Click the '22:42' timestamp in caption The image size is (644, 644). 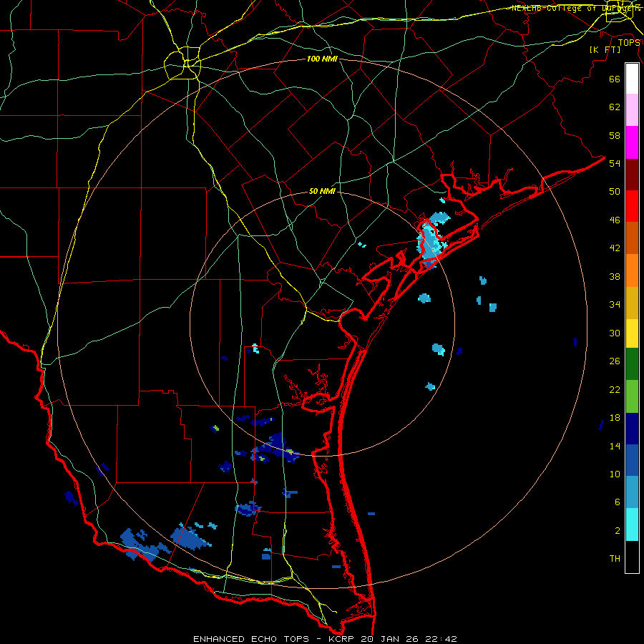[442, 639]
